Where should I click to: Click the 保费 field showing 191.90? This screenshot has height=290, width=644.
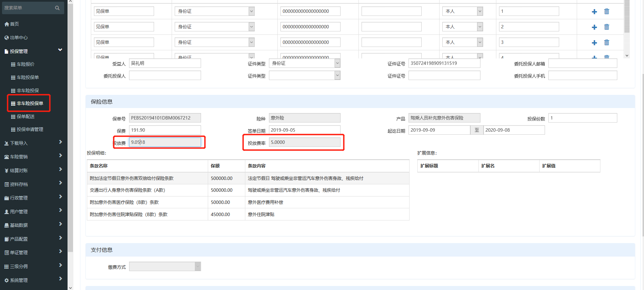pos(165,130)
